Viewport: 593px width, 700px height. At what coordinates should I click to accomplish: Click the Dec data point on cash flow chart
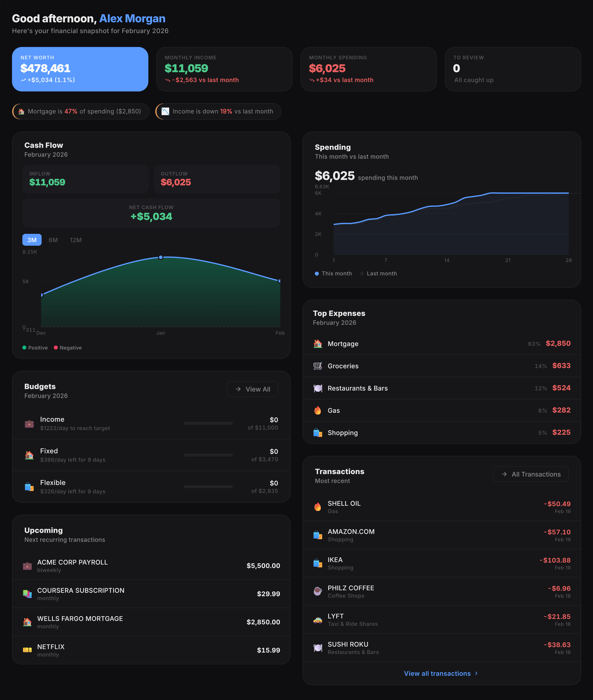pyautogui.click(x=42, y=295)
